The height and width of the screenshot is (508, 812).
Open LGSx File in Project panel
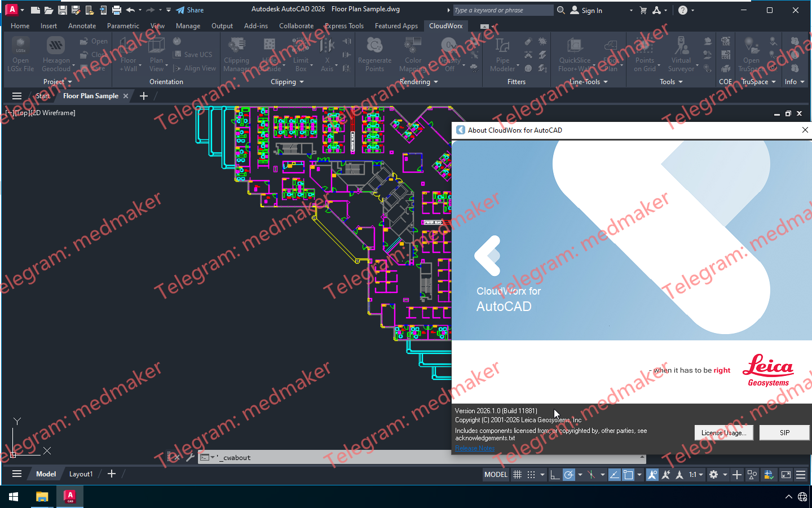tap(20, 54)
